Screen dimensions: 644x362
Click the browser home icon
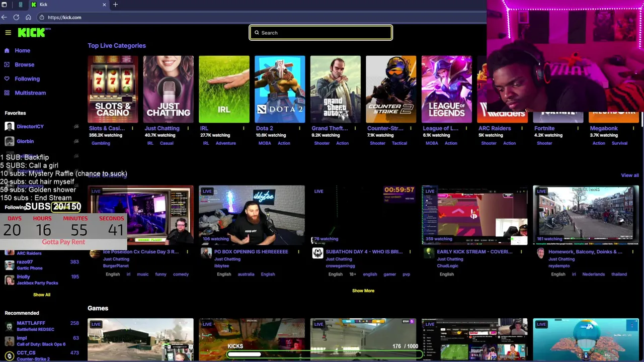click(x=28, y=18)
